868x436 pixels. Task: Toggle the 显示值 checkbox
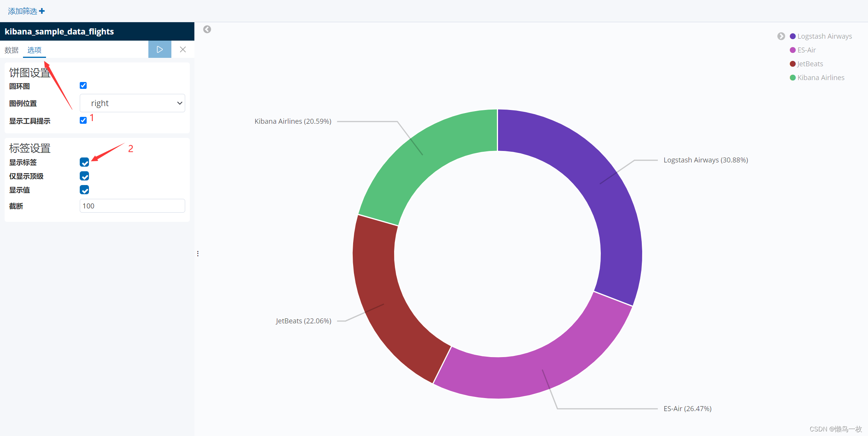[x=84, y=190]
